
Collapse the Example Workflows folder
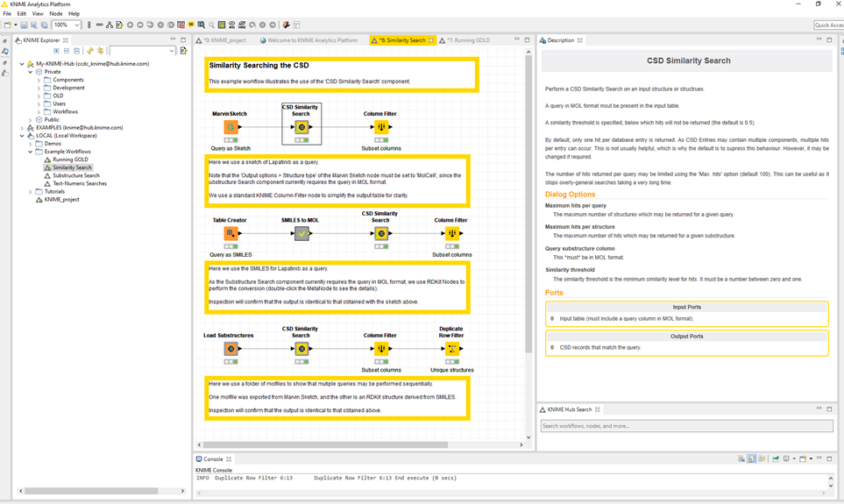coord(31,152)
